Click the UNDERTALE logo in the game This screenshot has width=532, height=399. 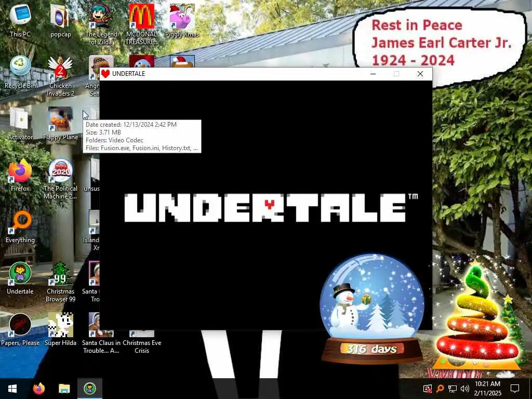[x=271, y=208]
